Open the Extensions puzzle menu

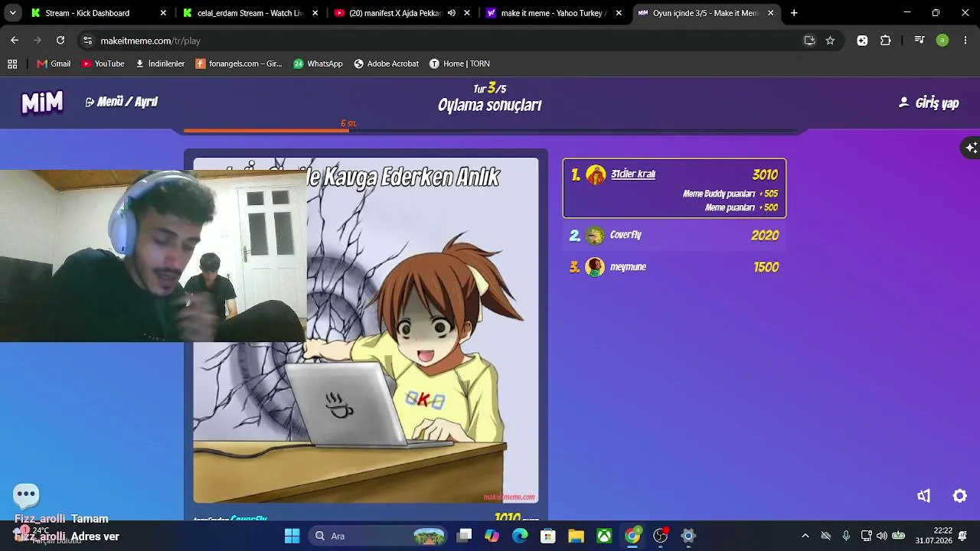coord(886,41)
